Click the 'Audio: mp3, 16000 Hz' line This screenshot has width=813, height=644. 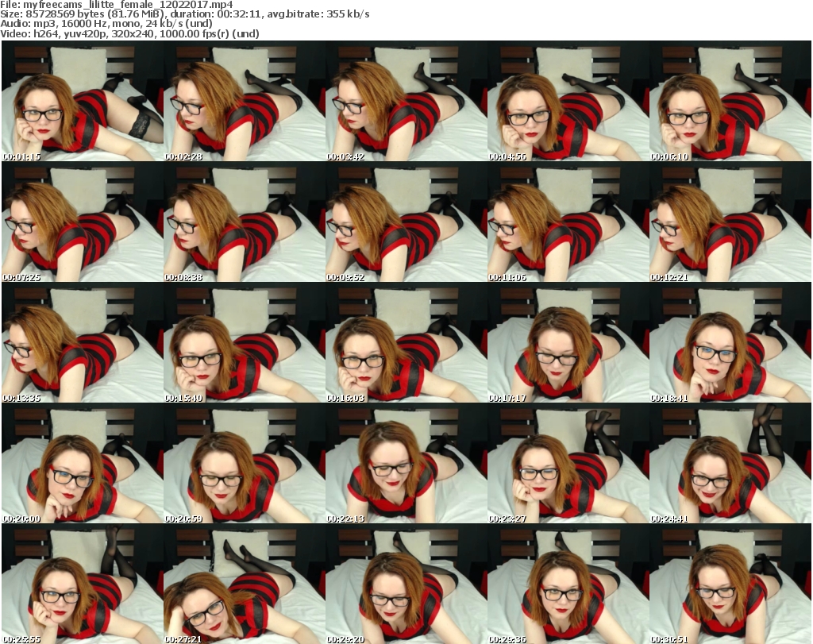[106, 24]
